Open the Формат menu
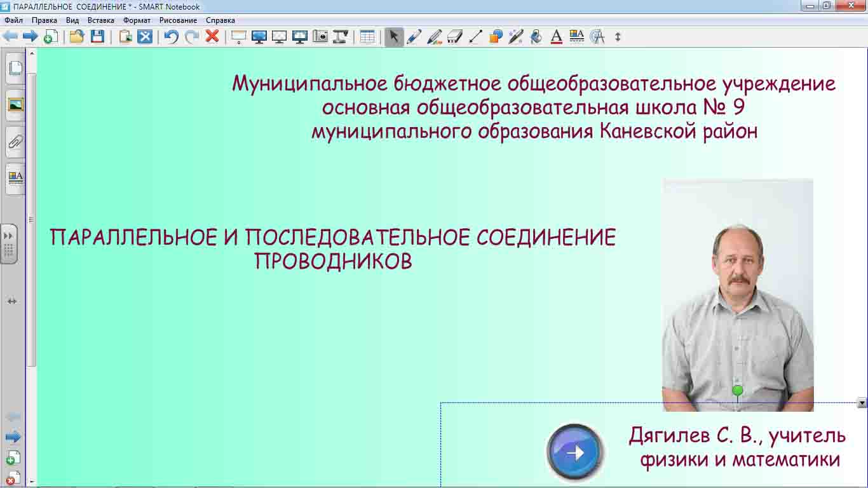This screenshot has height=488, width=868. [x=137, y=20]
